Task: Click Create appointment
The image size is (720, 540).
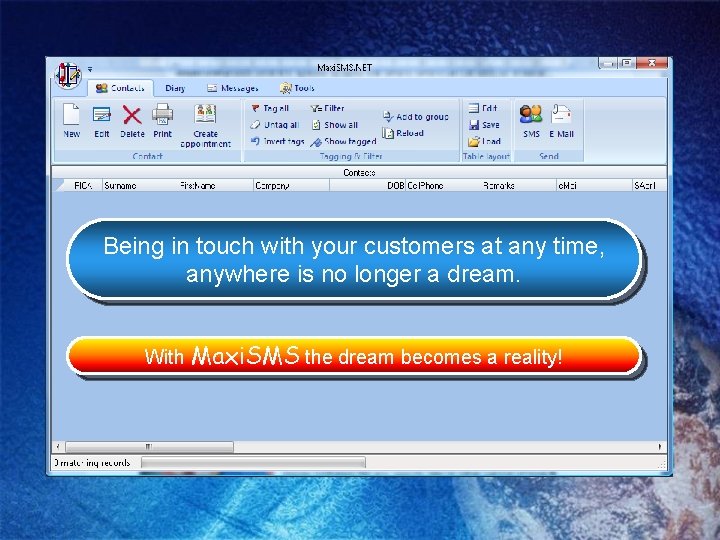Action: [x=205, y=125]
